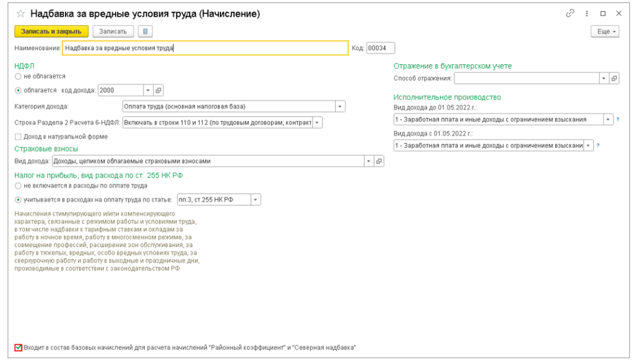Uncheck 'Входит в состав базовых начислений' checkbox
634x364 pixels.
[19, 348]
